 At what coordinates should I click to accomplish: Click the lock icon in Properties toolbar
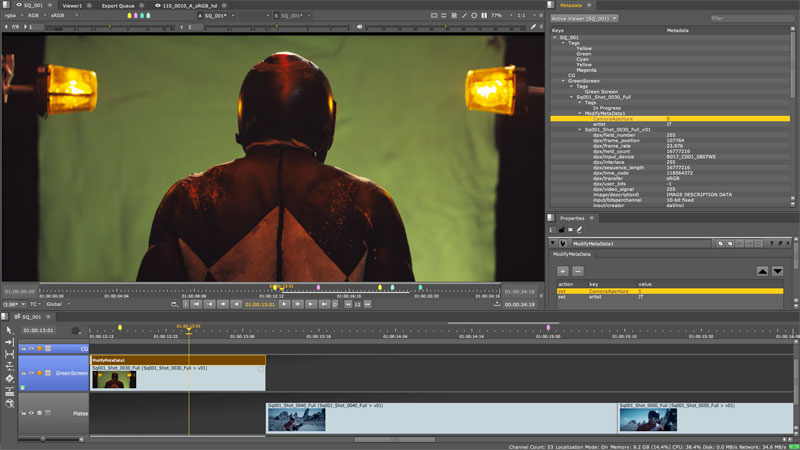pos(562,230)
